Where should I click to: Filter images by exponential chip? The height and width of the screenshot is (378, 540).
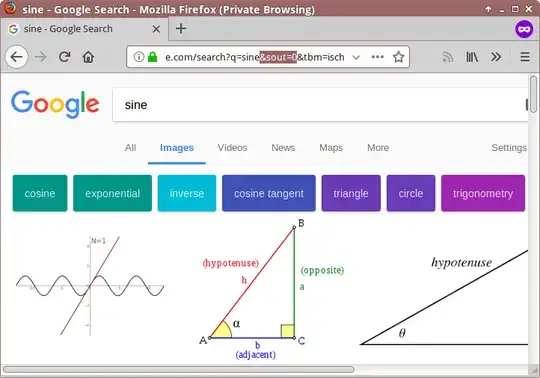point(112,193)
